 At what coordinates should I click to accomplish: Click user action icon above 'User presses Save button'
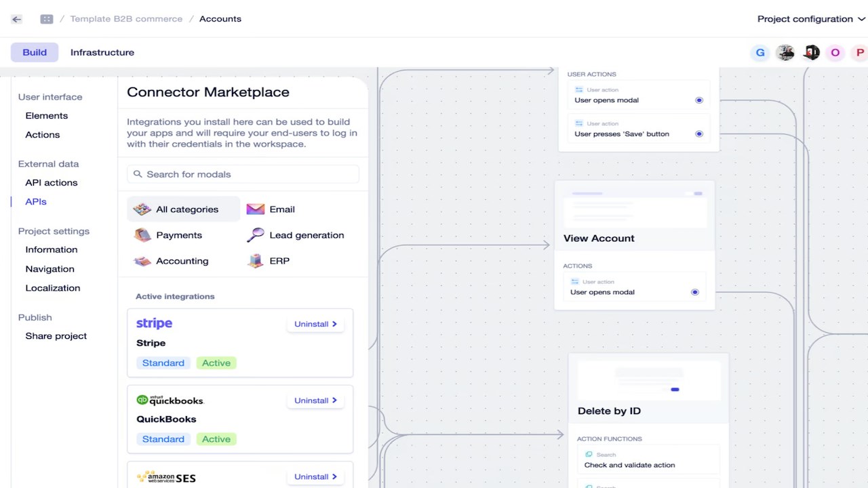coord(578,123)
